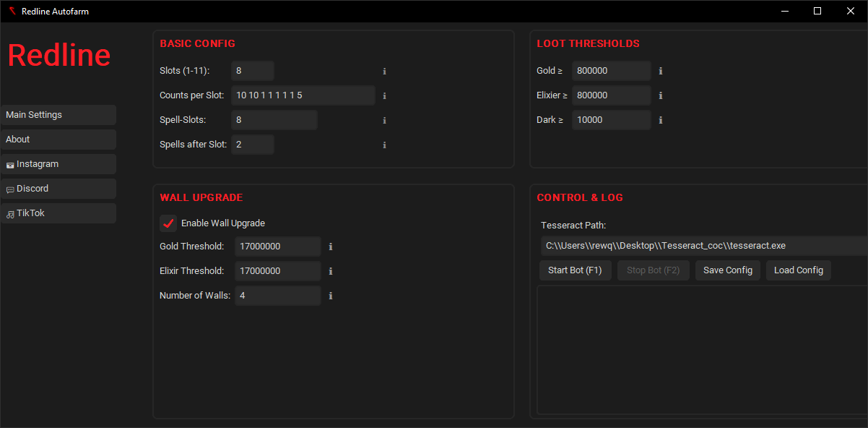868x428 pixels.
Task: Select the Instagram icon in the sidebar
Action: point(9,164)
